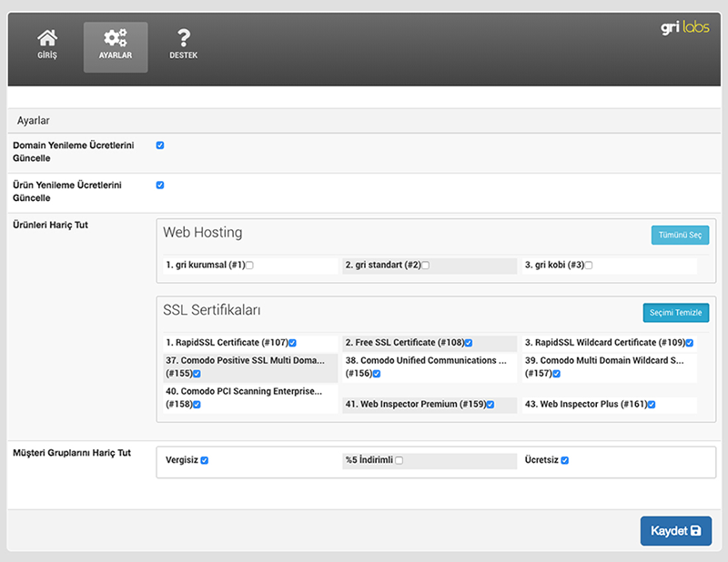The image size is (728, 562).
Task: Check the %5 İndirimli customer group
Action: coord(399,460)
